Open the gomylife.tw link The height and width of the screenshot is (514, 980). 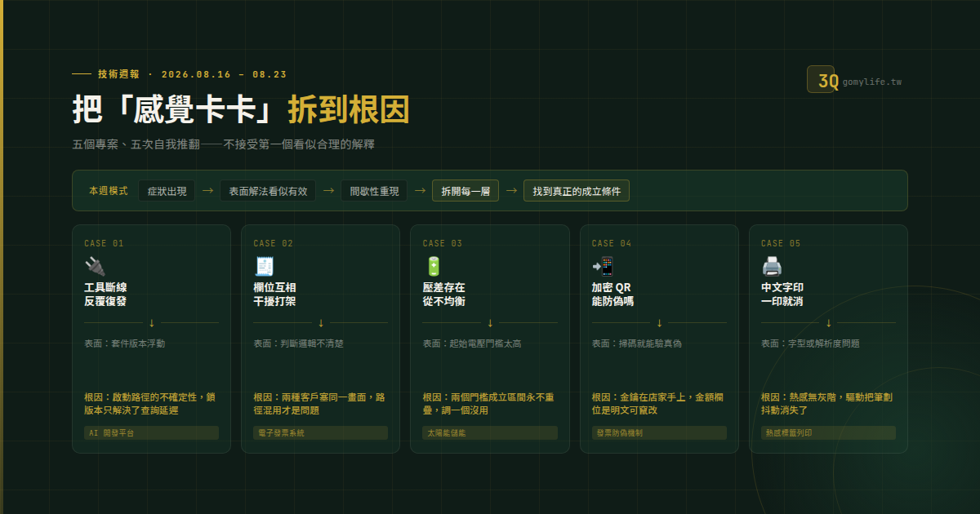pos(871,82)
